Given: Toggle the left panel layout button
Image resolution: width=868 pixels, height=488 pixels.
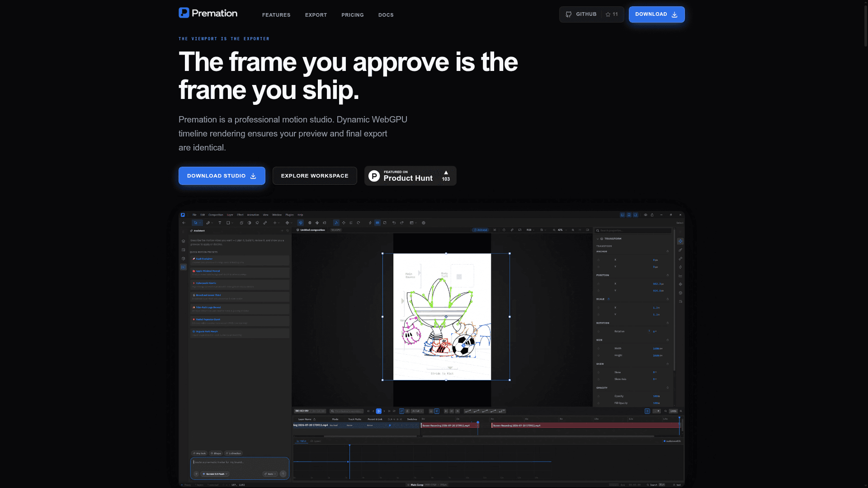Looking at the screenshot, I should [623, 215].
